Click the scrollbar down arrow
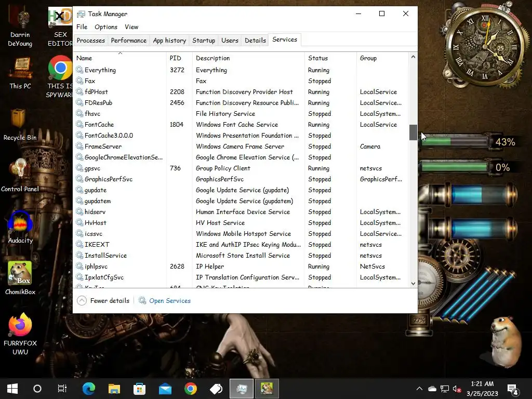Viewport: 532px width, 399px height. coord(413,284)
